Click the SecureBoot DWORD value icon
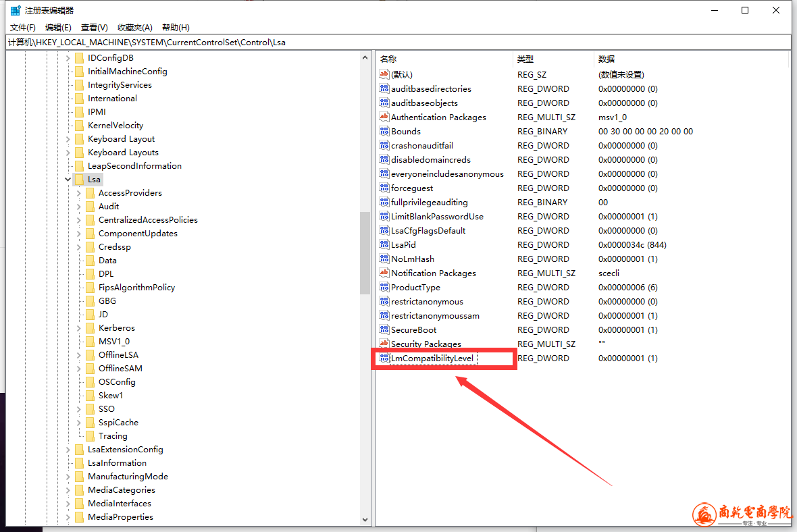 click(x=384, y=330)
